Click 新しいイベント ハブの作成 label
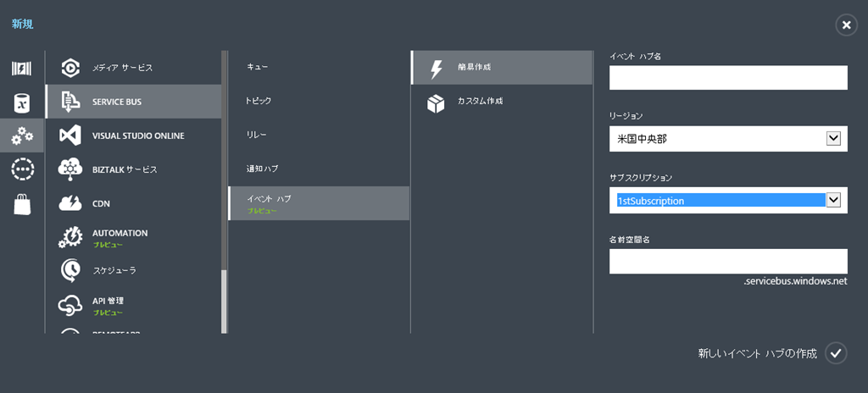The image size is (868, 393). click(757, 354)
